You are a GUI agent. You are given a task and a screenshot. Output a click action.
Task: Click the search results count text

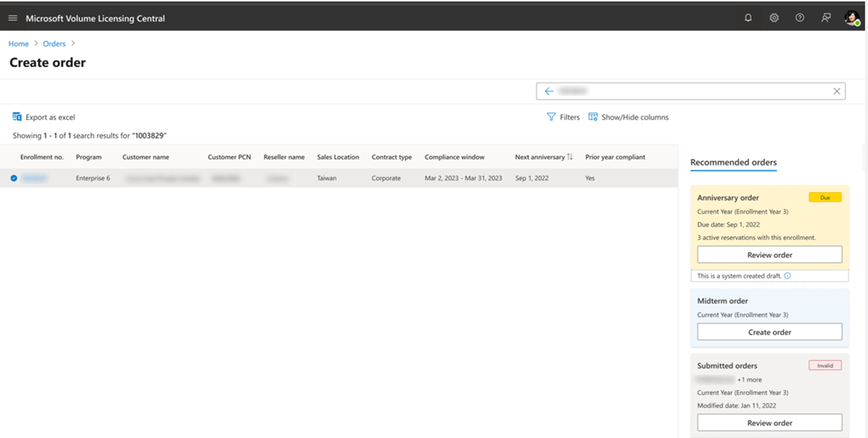point(90,135)
